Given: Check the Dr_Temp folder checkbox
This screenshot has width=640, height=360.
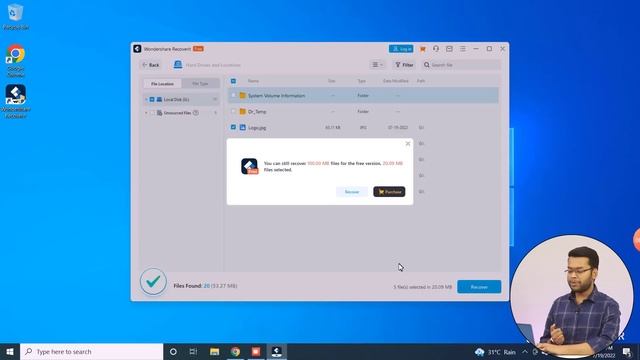Looking at the screenshot, I should [233, 111].
